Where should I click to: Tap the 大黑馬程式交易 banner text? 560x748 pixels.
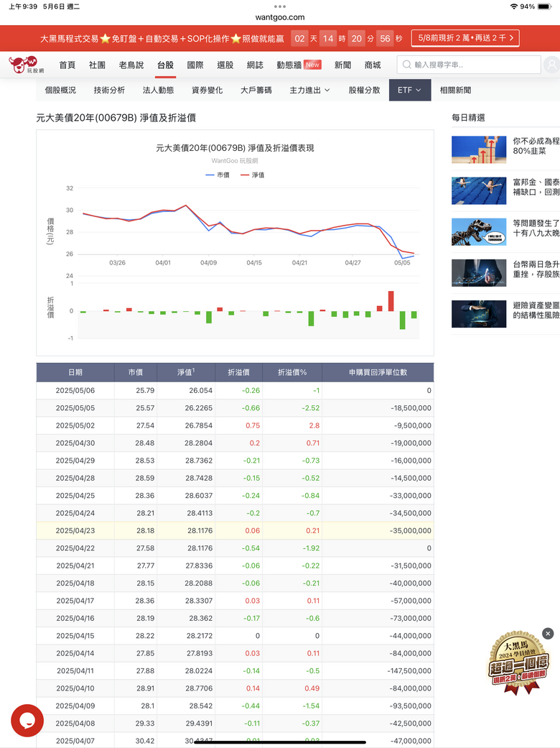tap(162, 39)
